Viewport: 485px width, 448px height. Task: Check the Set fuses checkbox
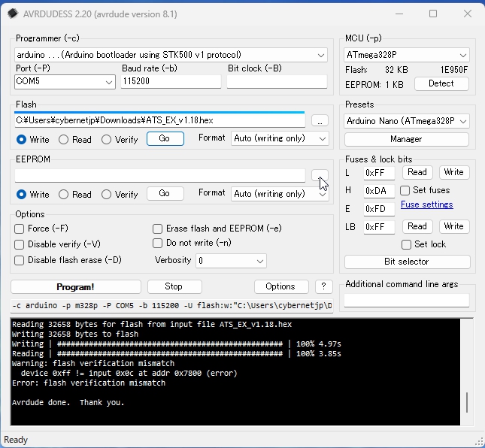click(x=406, y=191)
